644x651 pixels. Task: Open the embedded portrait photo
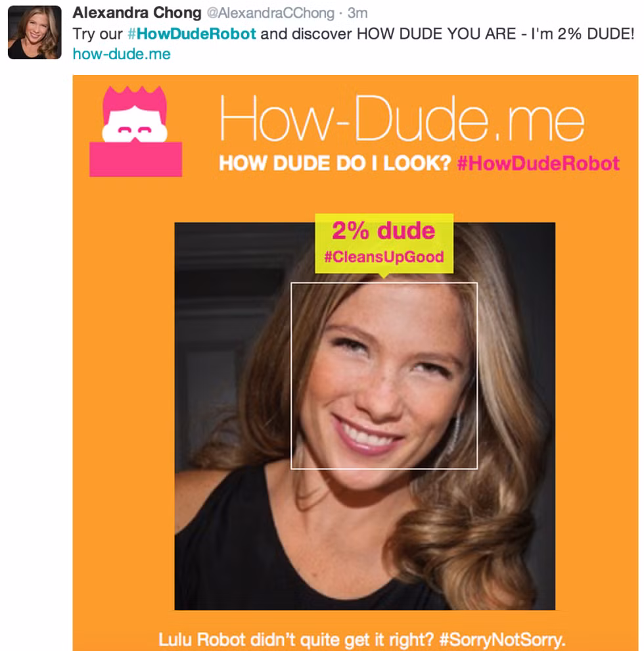(x=365, y=416)
